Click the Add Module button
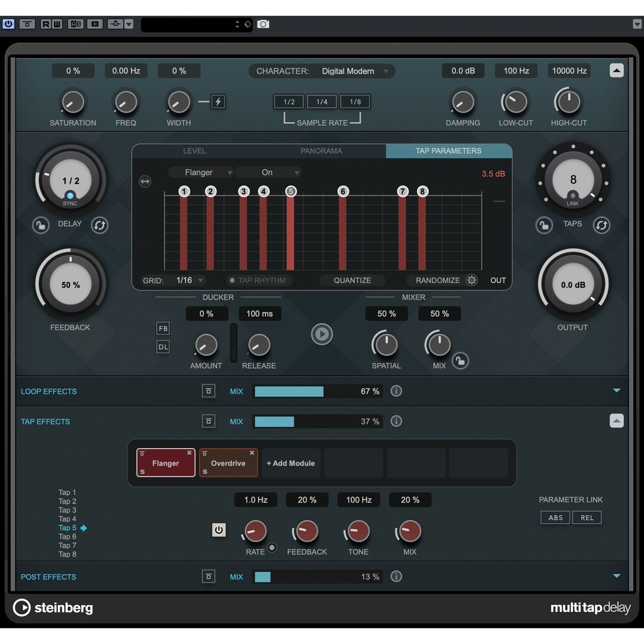This screenshot has height=644, width=644. click(x=291, y=464)
